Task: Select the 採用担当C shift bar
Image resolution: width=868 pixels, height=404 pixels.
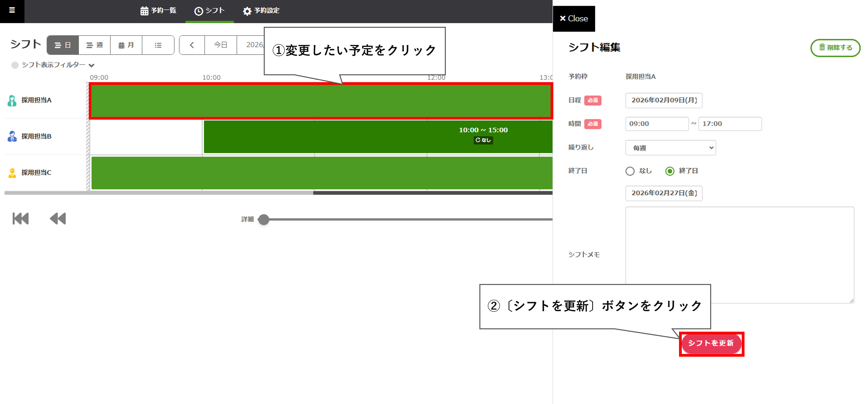Action: tap(322, 173)
